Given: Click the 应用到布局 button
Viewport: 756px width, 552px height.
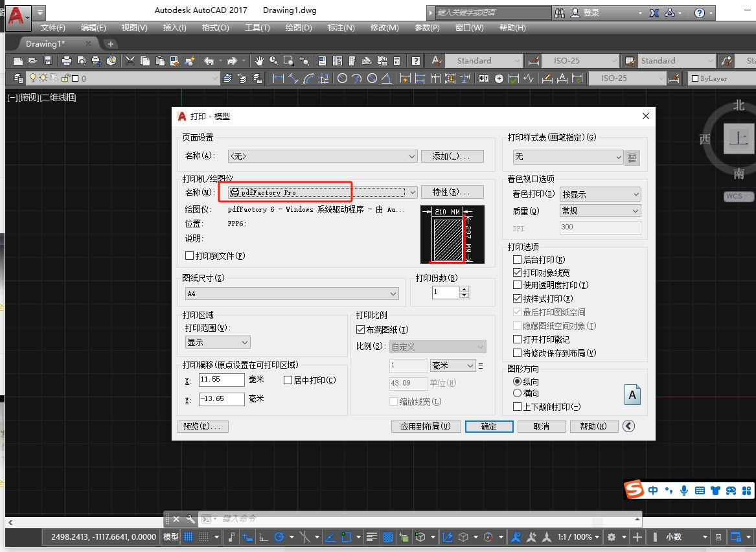Looking at the screenshot, I should (x=426, y=427).
